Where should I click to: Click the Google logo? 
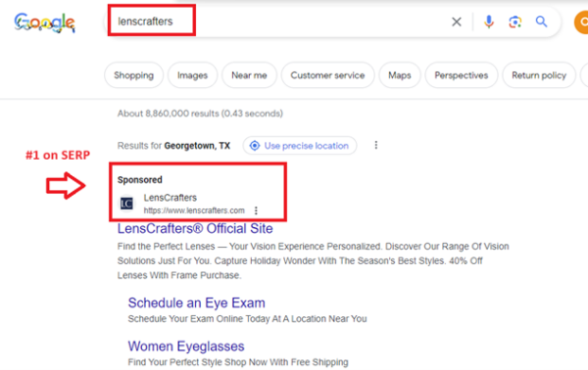[x=45, y=23]
